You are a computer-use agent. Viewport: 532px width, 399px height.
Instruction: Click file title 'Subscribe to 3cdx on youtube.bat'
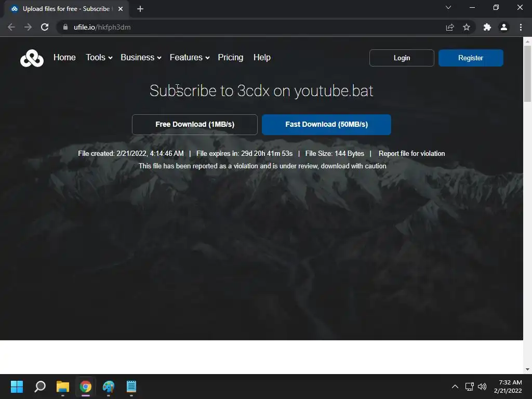(261, 91)
